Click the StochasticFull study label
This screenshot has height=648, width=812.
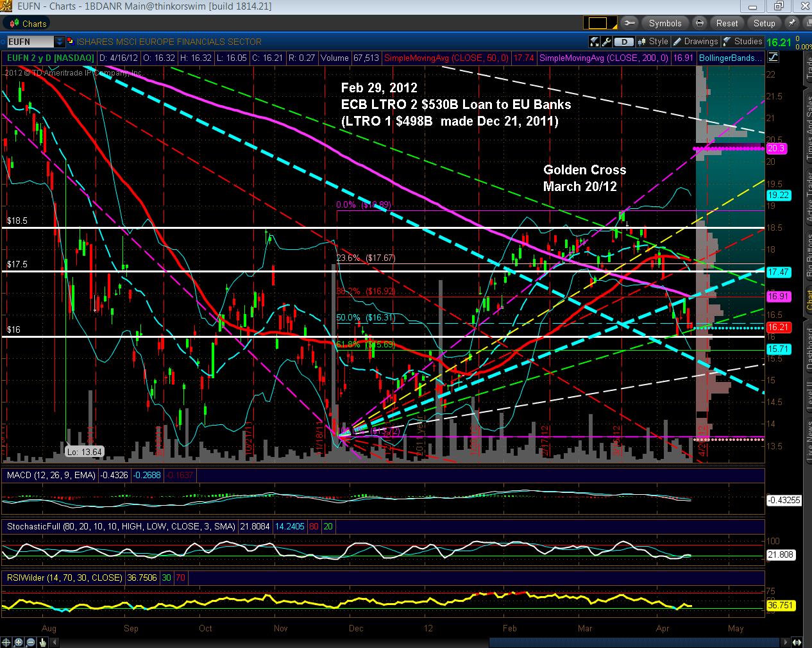pyautogui.click(x=121, y=526)
